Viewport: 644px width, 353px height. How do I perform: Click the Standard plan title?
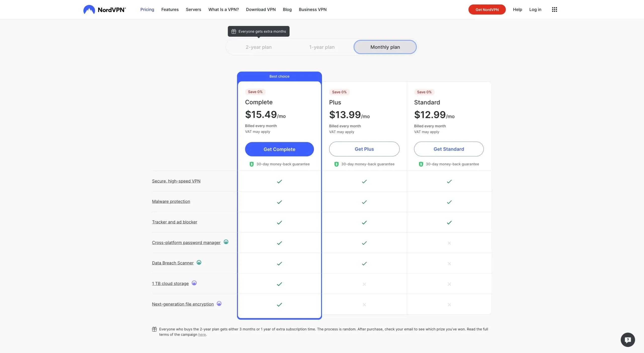click(427, 102)
